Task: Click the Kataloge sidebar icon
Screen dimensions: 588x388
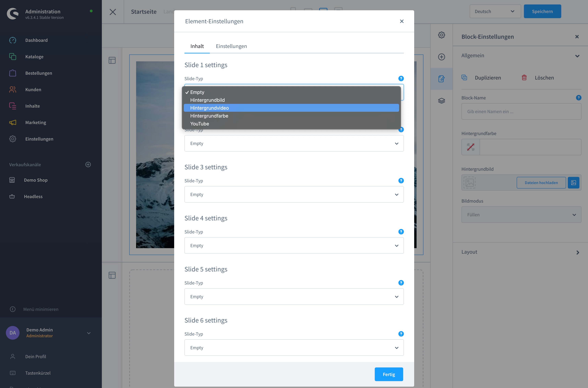Action: point(13,57)
